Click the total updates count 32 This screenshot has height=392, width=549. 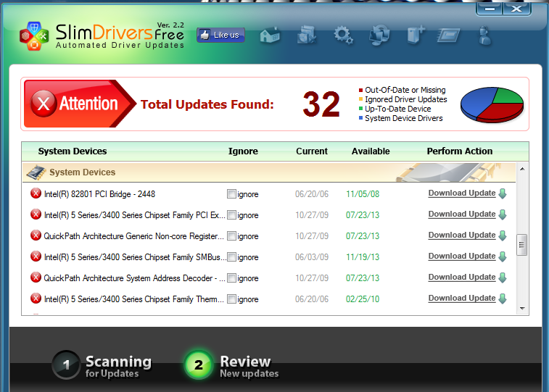click(321, 104)
